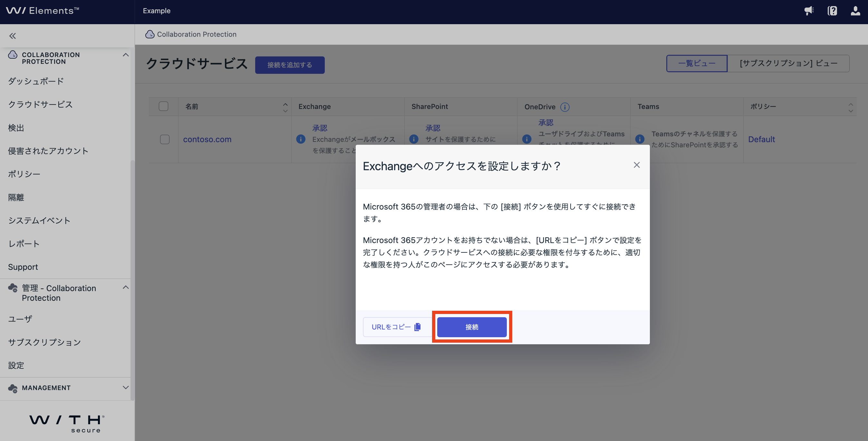Click the Exchange status info icon for contoso.com
This screenshot has height=441, width=868.
(301, 139)
